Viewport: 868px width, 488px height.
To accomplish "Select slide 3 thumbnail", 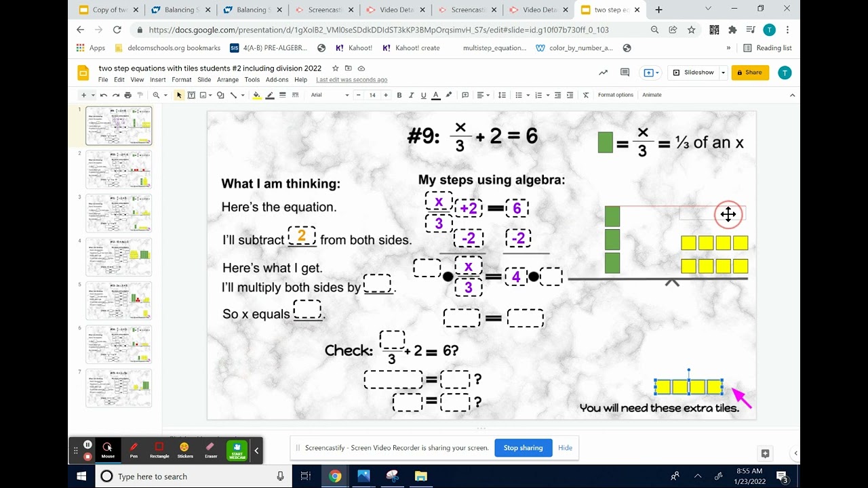I will pyautogui.click(x=119, y=213).
